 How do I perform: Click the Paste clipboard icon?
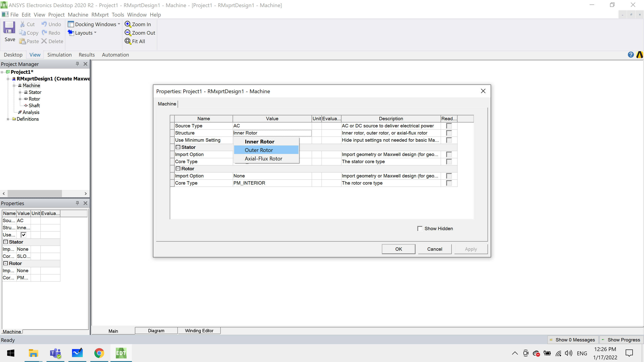point(23,41)
